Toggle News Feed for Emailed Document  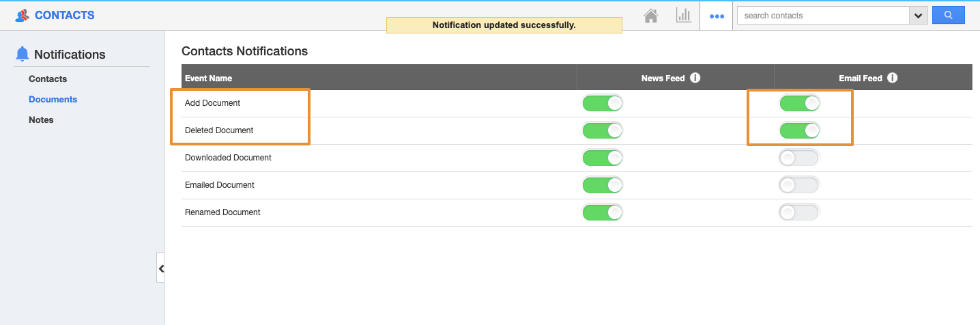coord(603,185)
